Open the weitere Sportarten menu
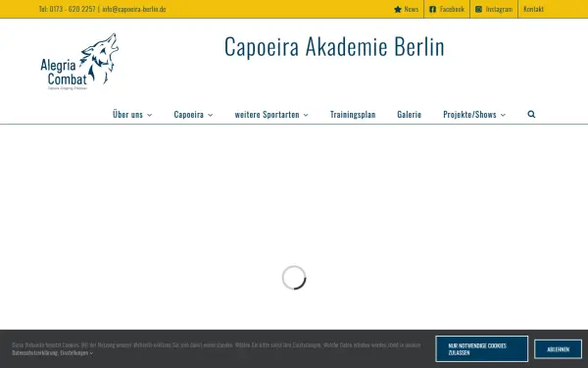Viewport: 588px width, 368px height. coord(267,114)
